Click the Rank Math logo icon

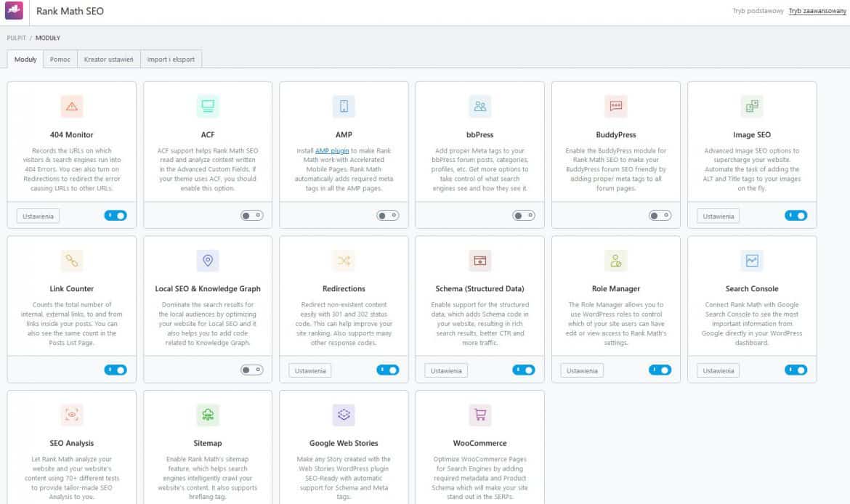point(14,9)
